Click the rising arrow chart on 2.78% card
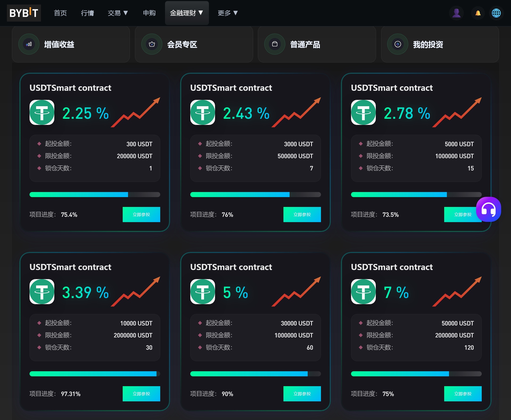Screen dimensions: 511x420 click(457, 112)
